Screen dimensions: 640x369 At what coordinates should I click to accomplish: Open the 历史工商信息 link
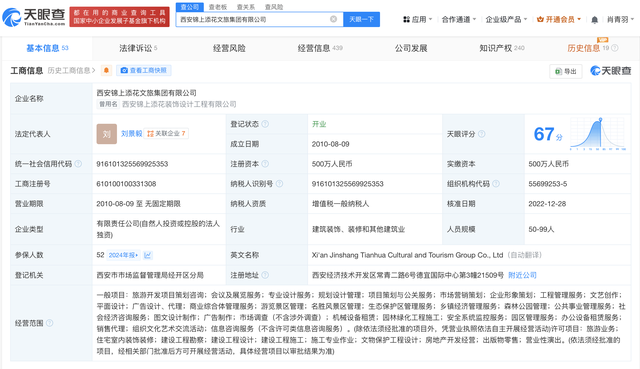point(71,71)
